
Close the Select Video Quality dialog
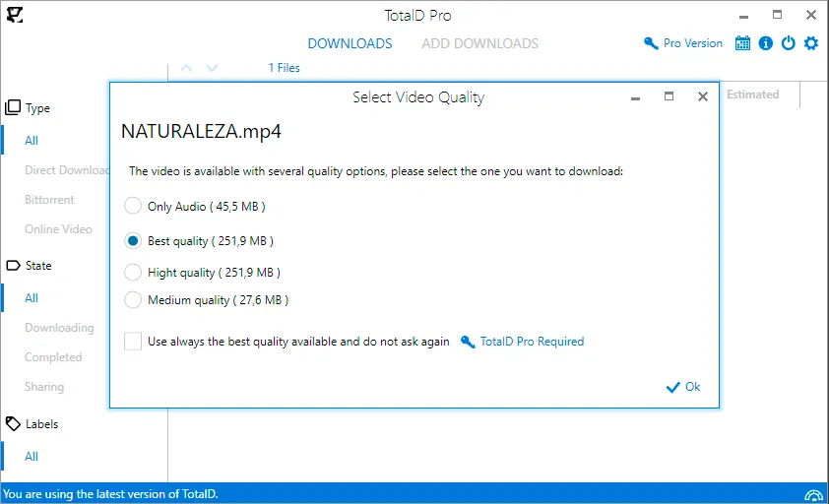[x=703, y=96]
